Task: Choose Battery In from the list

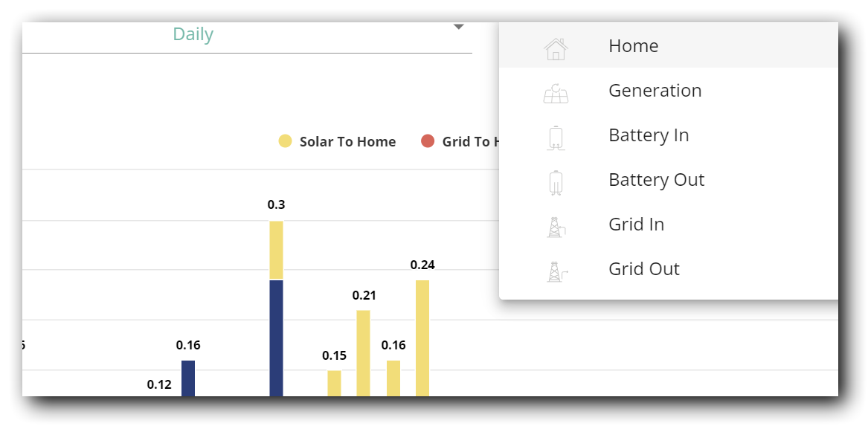Action: 668,135
